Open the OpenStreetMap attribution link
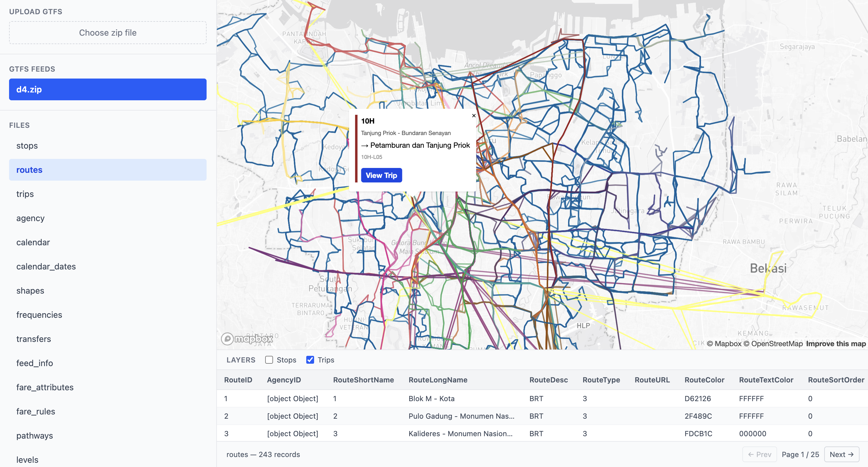This screenshot has width=868, height=467. pyautogui.click(x=773, y=344)
